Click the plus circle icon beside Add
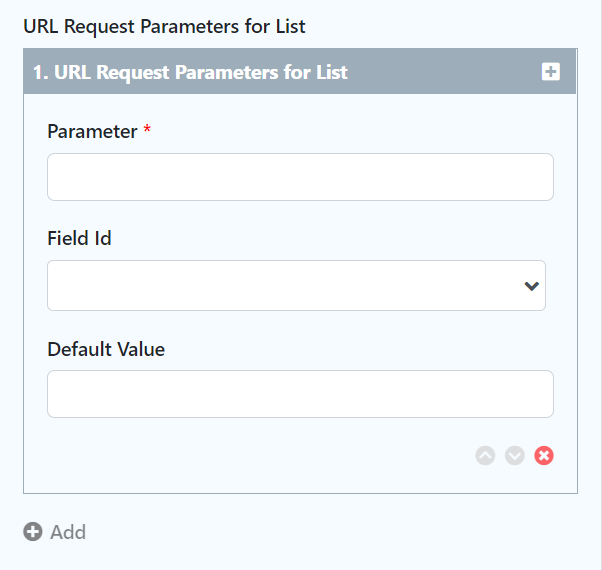Image resolution: width=602 pixels, height=570 pixels. pyautogui.click(x=33, y=532)
